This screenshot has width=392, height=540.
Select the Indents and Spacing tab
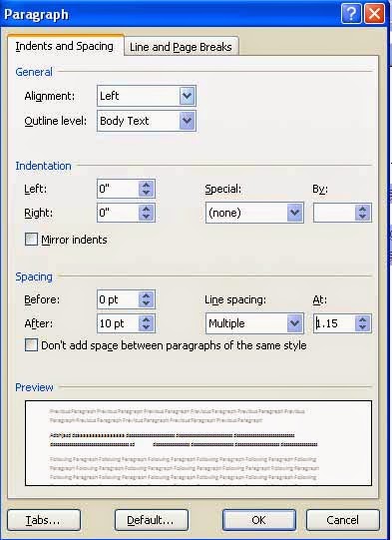65,46
